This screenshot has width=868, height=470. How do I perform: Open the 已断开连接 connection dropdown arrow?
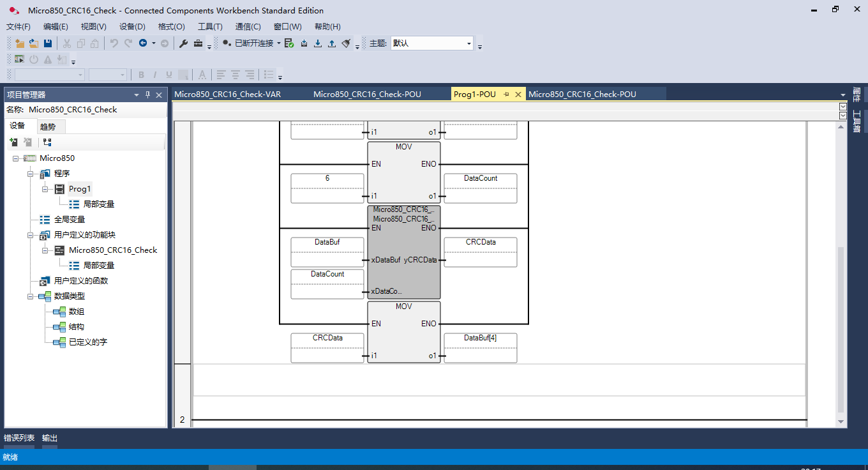click(279, 43)
